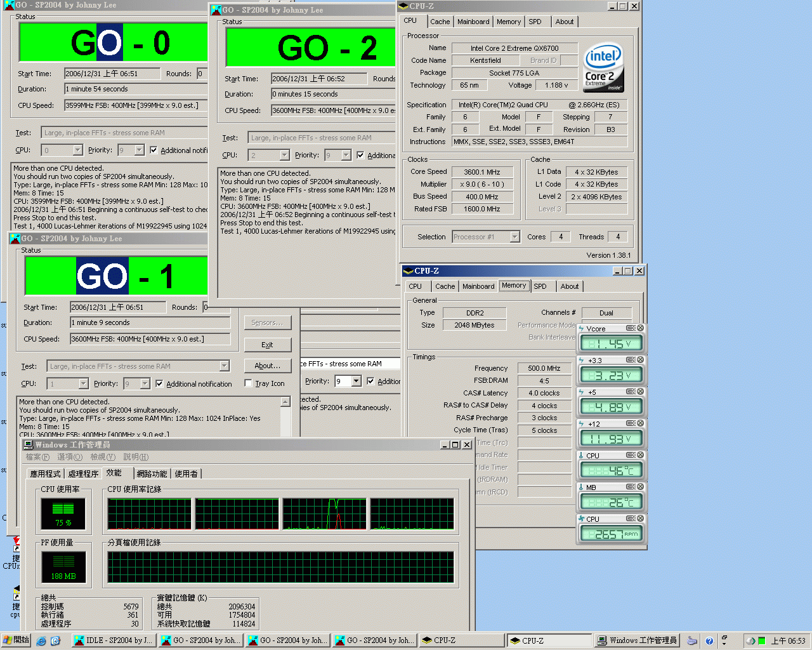
Task: Click the Intel Core 2 Extreme logo
Action: [x=603, y=67]
